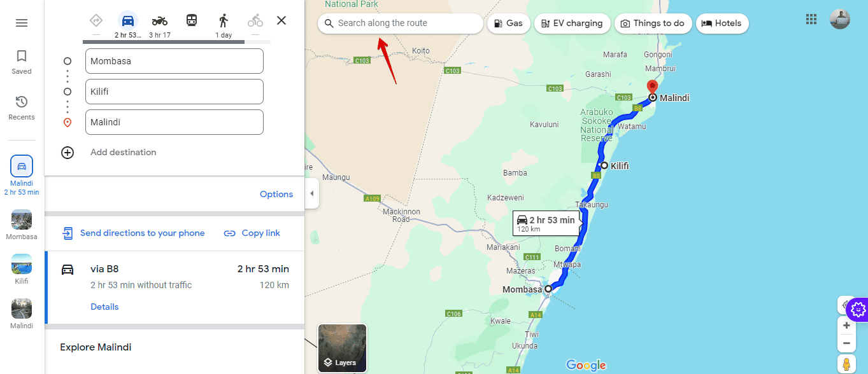Zoom in using the map plus control
The height and width of the screenshot is (374, 868).
tap(846, 325)
